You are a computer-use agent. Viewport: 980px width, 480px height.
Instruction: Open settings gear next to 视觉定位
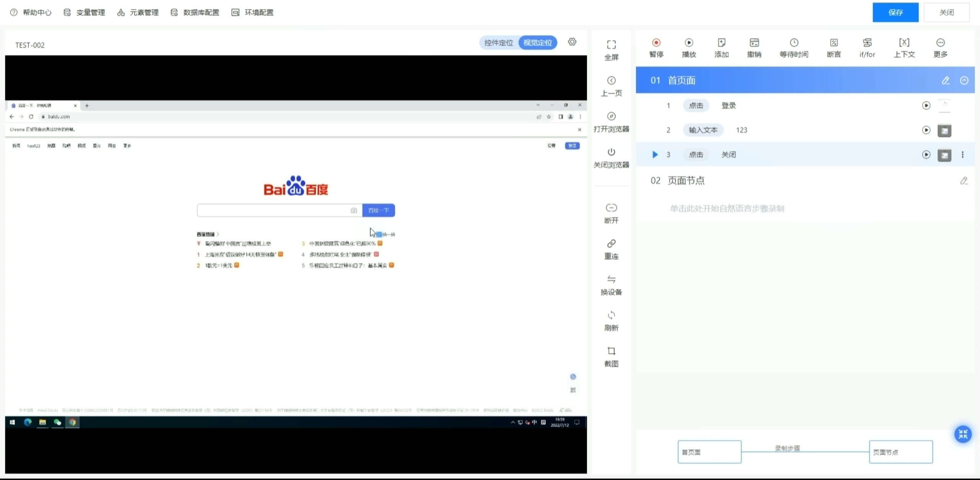572,42
